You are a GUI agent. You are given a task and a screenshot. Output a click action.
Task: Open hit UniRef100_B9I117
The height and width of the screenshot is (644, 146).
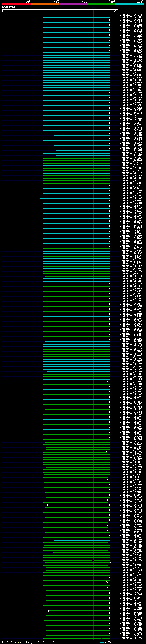tap(131, 27)
